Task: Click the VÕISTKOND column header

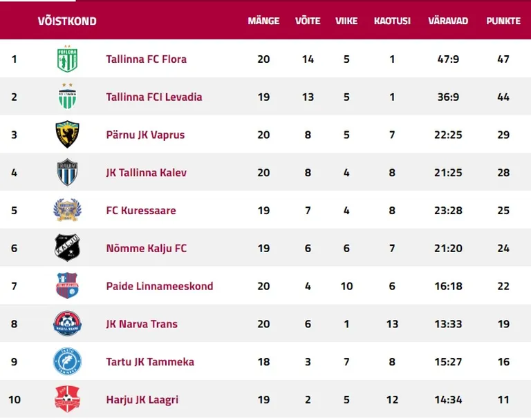Action: [x=67, y=21]
